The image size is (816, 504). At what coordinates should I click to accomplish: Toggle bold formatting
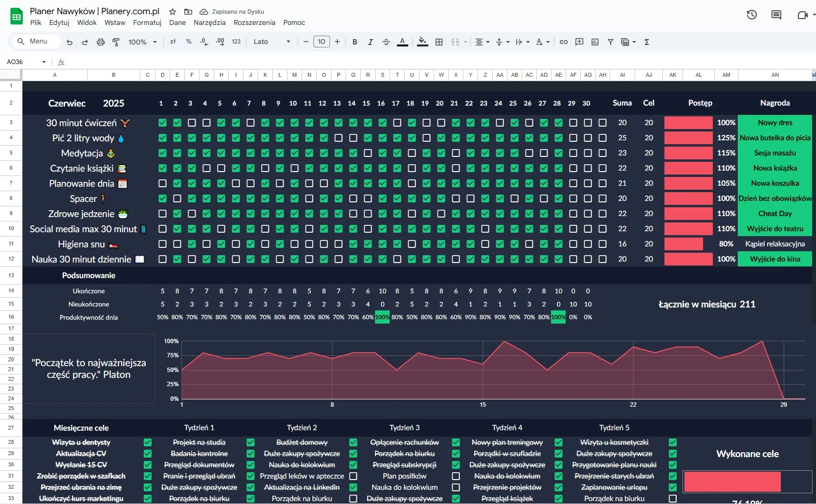pyautogui.click(x=355, y=42)
